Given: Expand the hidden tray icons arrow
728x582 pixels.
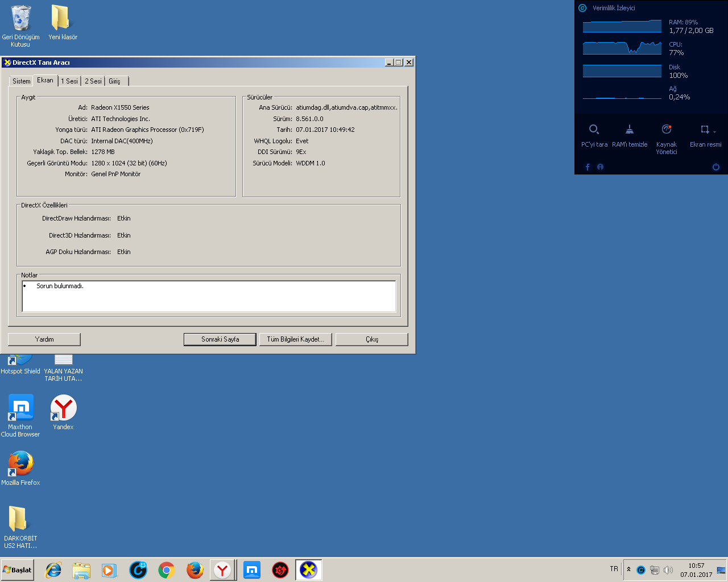Looking at the screenshot, I should click(x=628, y=569).
